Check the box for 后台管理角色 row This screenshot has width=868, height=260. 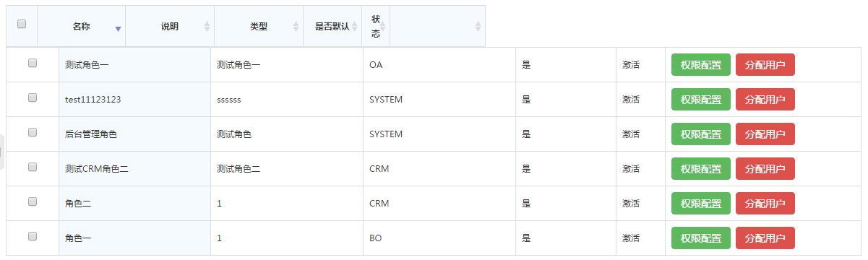[33, 132]
